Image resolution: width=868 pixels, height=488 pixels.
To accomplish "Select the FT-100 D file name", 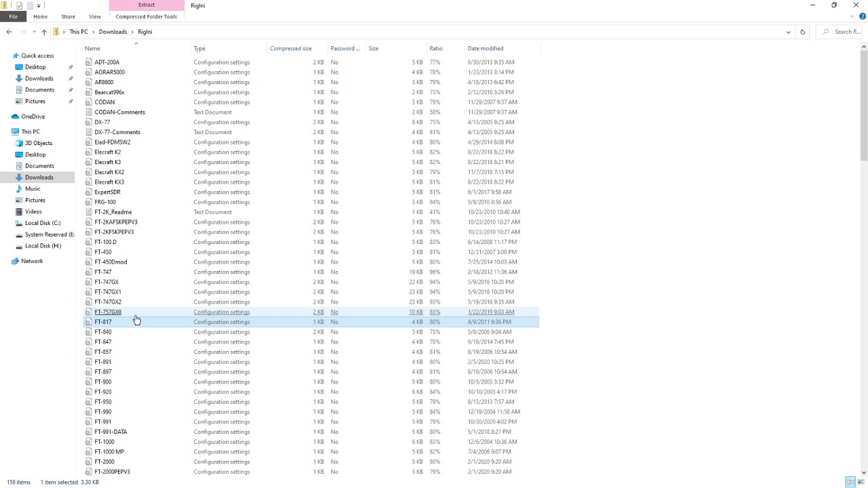I will (105, 242).
